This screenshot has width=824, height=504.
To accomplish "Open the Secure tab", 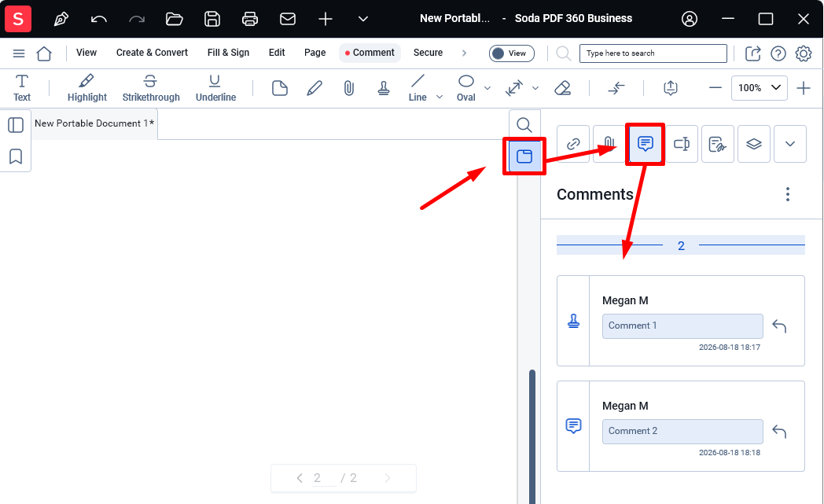I will [428, 53].
